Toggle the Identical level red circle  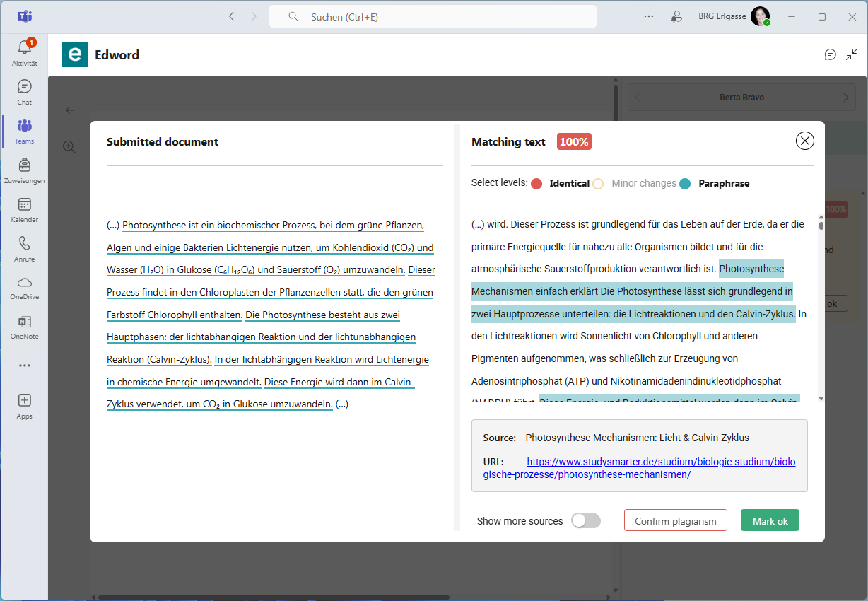coord(536,184)
